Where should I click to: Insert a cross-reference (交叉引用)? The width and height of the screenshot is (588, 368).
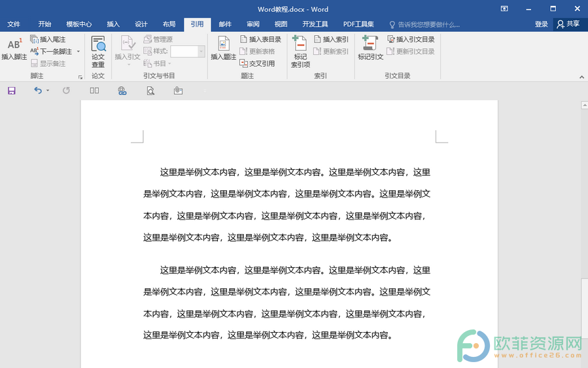(257, 63)
